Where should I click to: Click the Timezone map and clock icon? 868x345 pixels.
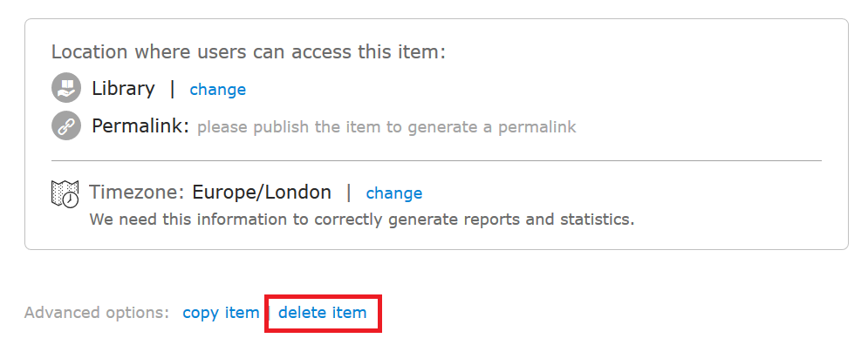(65, 194)
